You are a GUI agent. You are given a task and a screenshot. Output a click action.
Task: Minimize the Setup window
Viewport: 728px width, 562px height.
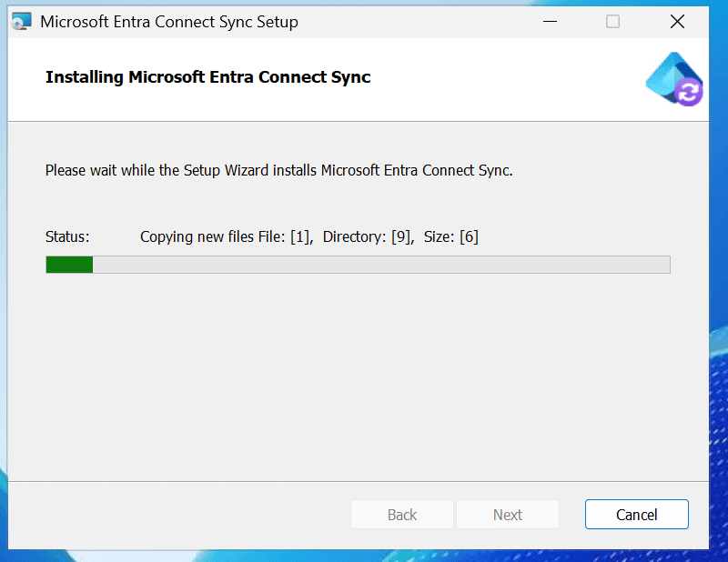[550, 21]
